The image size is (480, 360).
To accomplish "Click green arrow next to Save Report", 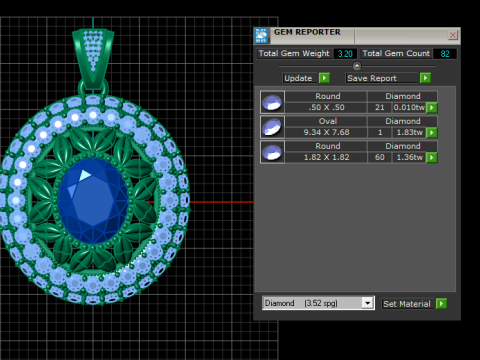I will (425, 78).
